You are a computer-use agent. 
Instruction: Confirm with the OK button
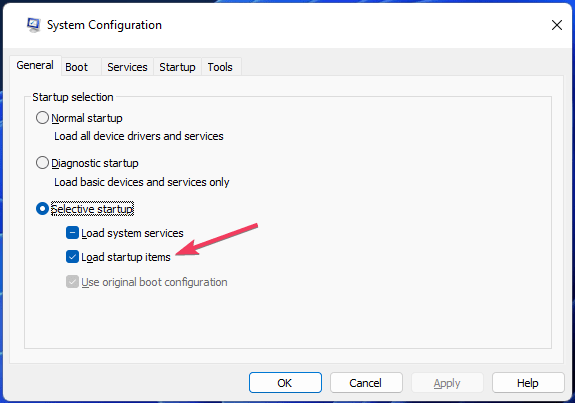pyautogui.click(x=285, y=383)
